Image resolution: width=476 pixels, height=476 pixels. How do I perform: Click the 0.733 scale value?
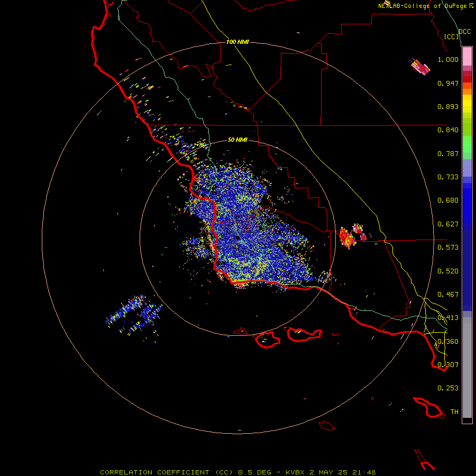(448, 177)
